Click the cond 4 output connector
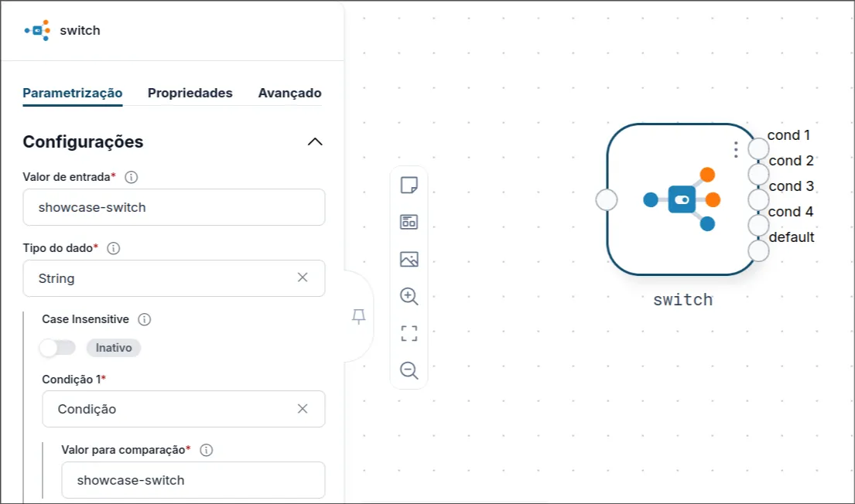This screenshot has width=855, height=504. [x=758, y=225]
